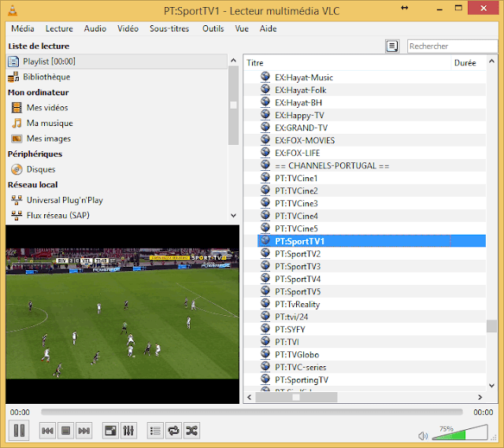Mute audio via the speaker icon
Image resolution: width=504 pixels, height=448 pixels.
(423, 435)
